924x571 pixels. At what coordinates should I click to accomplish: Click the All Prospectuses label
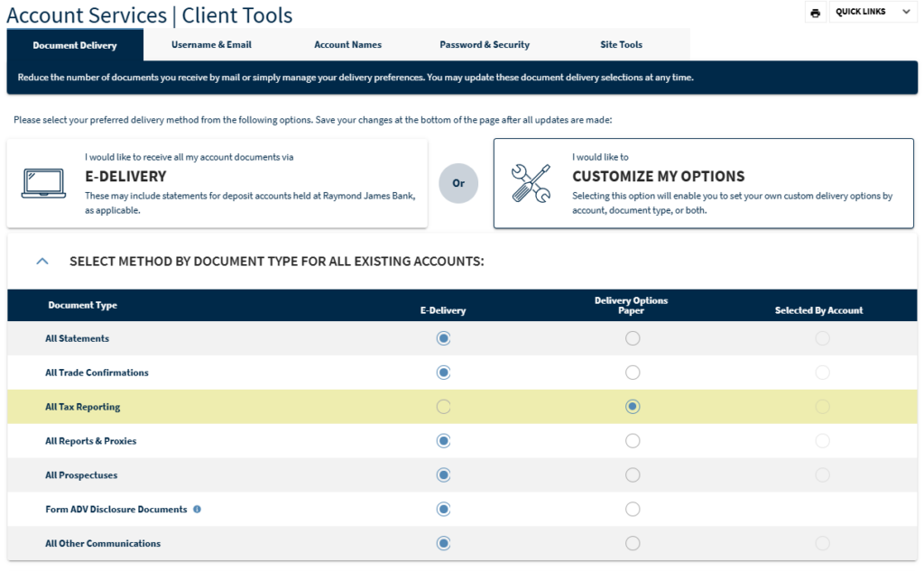(81, 475)
